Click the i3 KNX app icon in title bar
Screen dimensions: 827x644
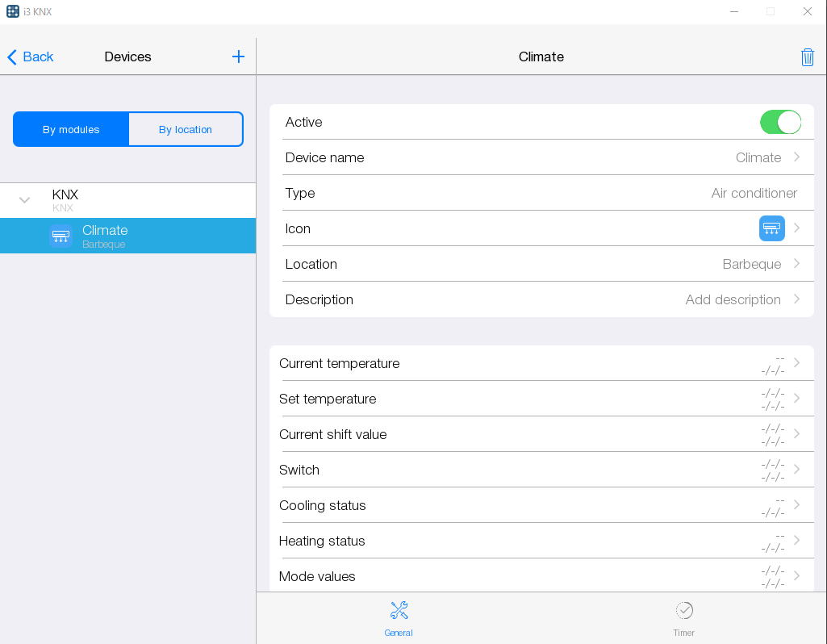[13, 11]
